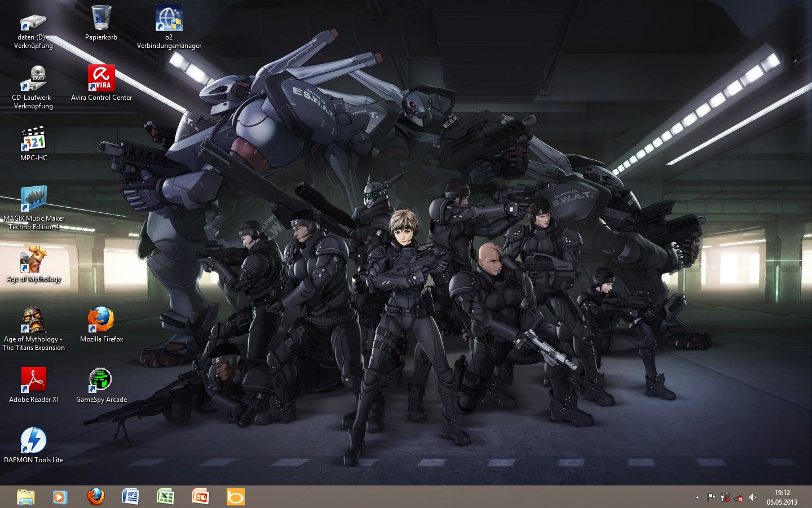The height and width of the screenshot is (508, 812).
Task: Launch Excel from the taskbar
Action: [x=165, y=497]
